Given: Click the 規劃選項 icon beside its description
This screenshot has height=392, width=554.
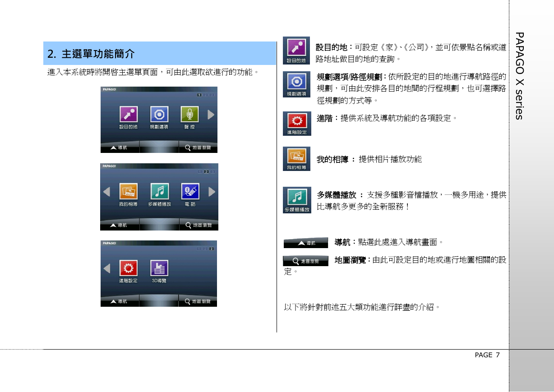Looking at the screenshot, I should (296, 84).
